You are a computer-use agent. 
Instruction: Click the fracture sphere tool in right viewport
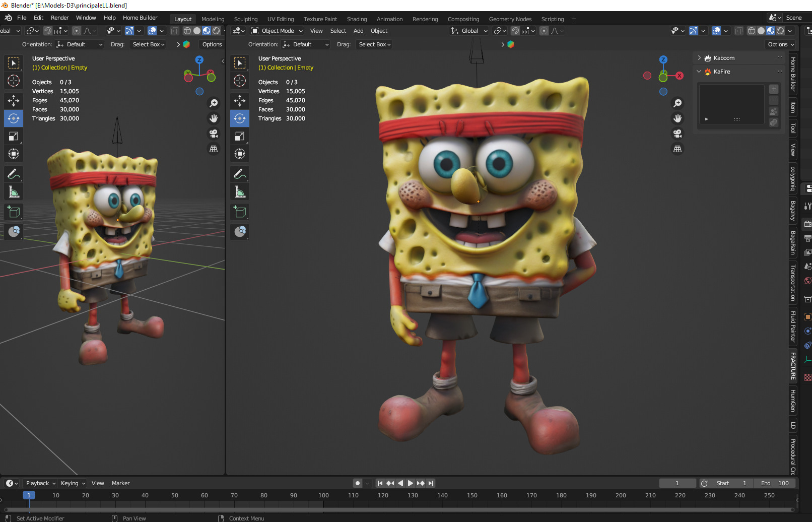(x=240, y=232)
